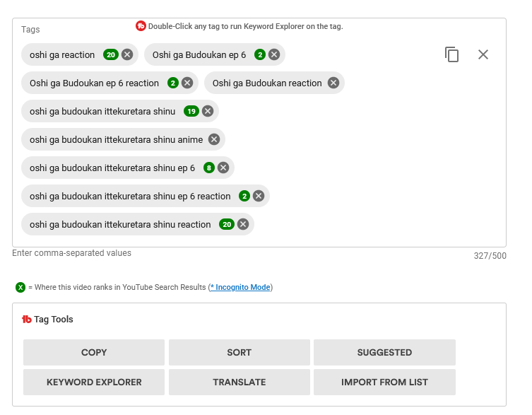
Task: Remove 'ittekuretara shinu anime' tag
Action: click(214, 139)
